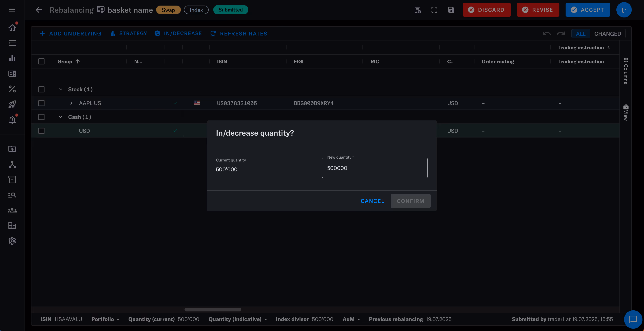Open the archive box sidebar icon
Image resolution: width=644 pixels, height=331 pixels.
[x=12, y=179]
